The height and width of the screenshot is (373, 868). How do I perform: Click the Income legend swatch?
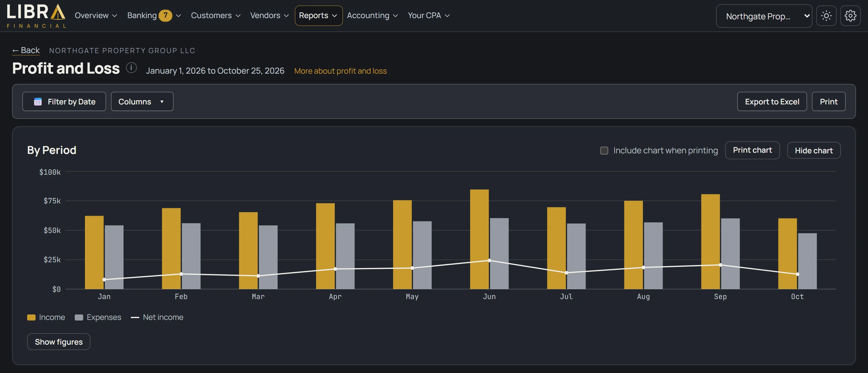coord(31,317)
